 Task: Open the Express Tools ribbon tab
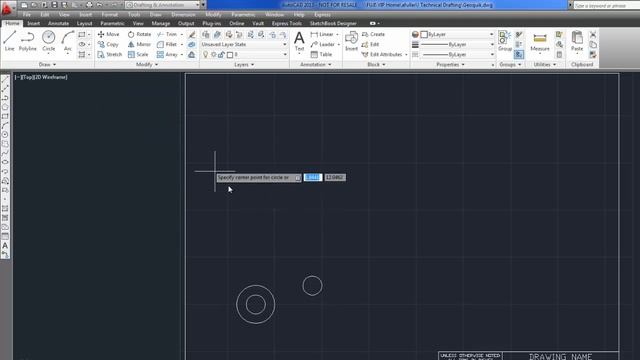(x=287, y=23)
